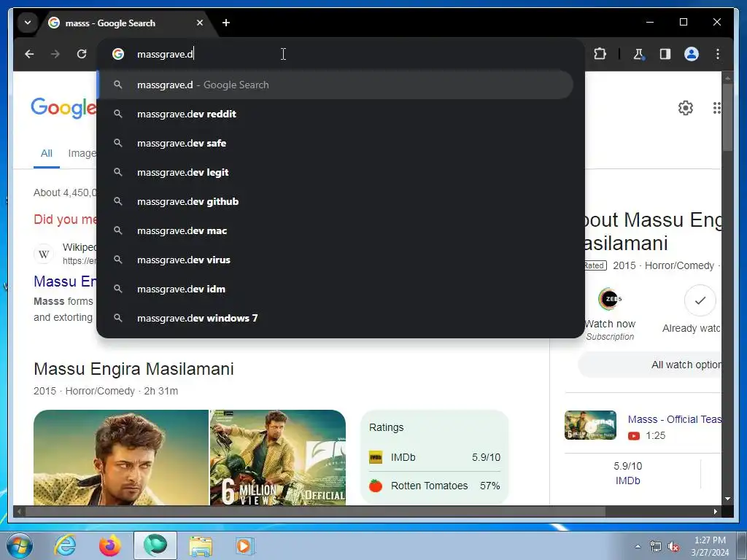
Task: Open Chrome Labs flask icon
Action: [x=638, y=54]
